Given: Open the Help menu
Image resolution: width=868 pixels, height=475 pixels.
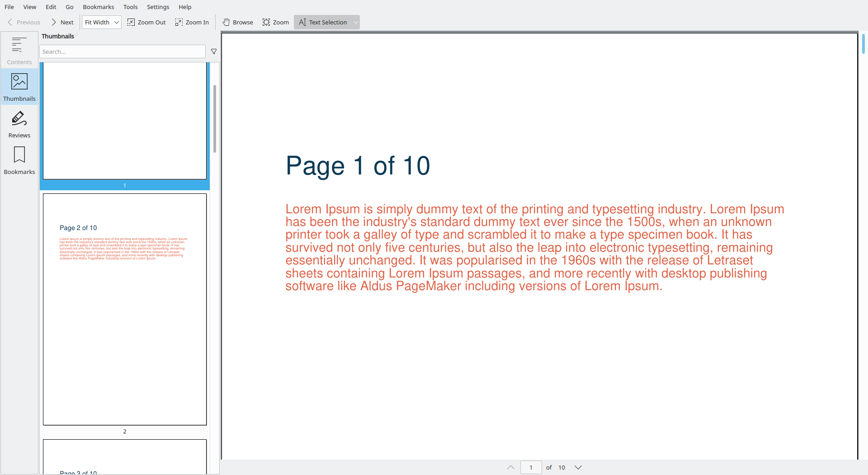Looking at the screenshot, I should click(x=185, y=7).
